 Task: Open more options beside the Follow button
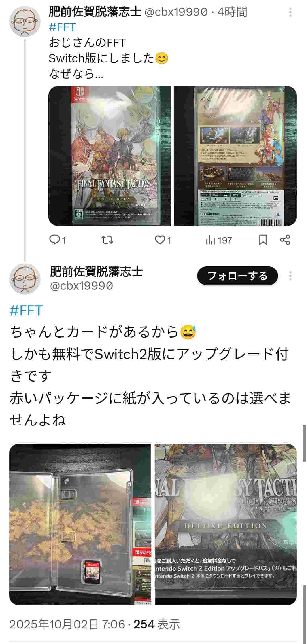point(290,276)
